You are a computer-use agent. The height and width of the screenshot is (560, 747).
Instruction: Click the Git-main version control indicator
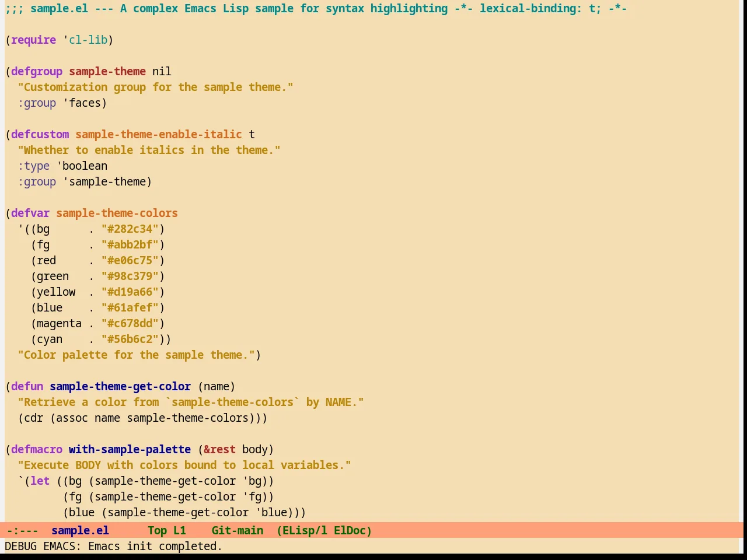point(237,530)
